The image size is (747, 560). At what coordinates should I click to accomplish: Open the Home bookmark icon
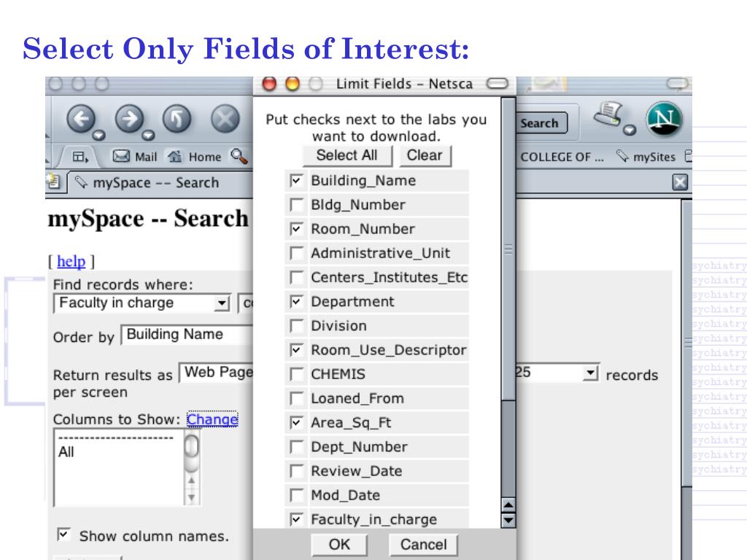pos(194,157)
